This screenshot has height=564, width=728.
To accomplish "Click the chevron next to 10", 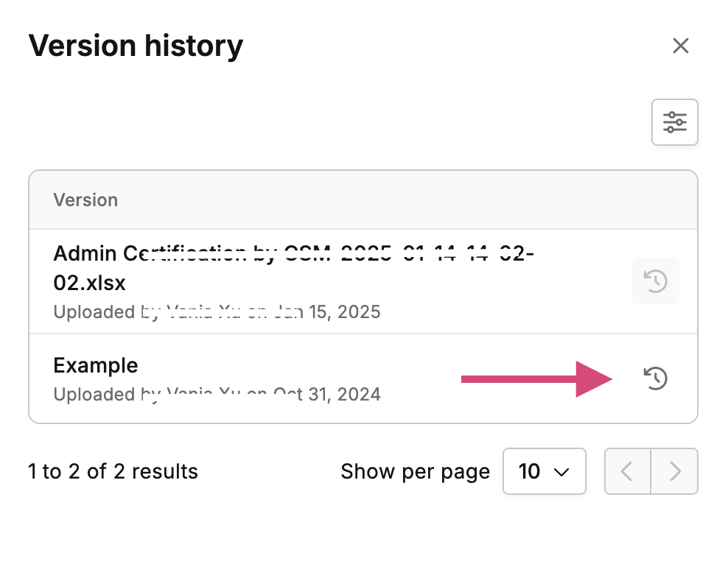I will (x=561, y=472).
